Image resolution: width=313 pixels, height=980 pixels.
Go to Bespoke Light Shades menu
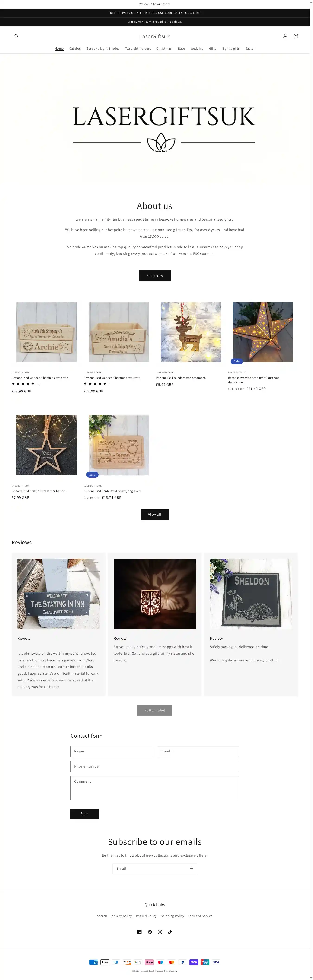(x=103, y=49)
